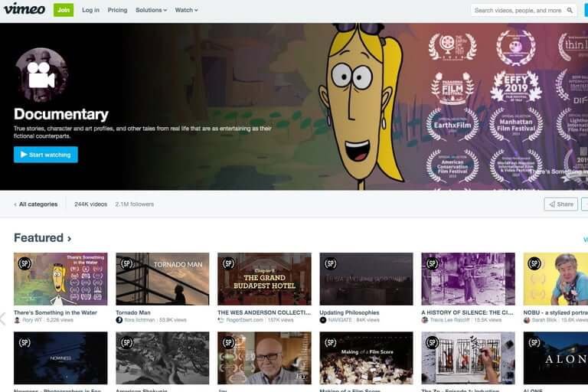Image resolution: width=588 pixels, height=392 pixels.
Task: Click the previous carousel arrow
Action: 2,319
